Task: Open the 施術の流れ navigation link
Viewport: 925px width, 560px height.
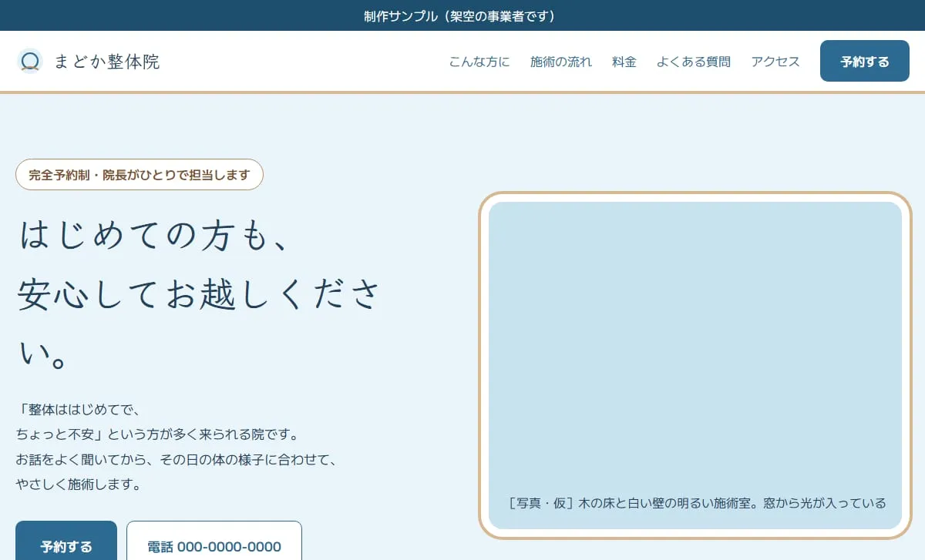Action: (561, 62)
